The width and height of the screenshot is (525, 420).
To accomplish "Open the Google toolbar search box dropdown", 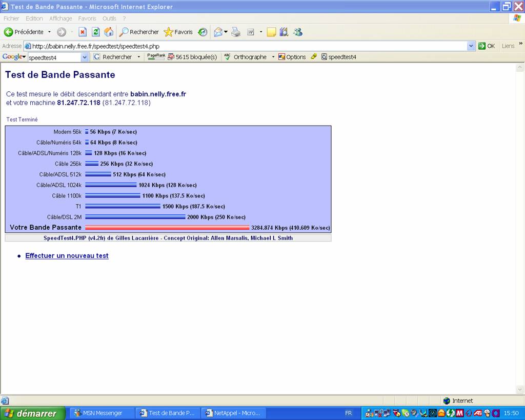I will [85, 57].
